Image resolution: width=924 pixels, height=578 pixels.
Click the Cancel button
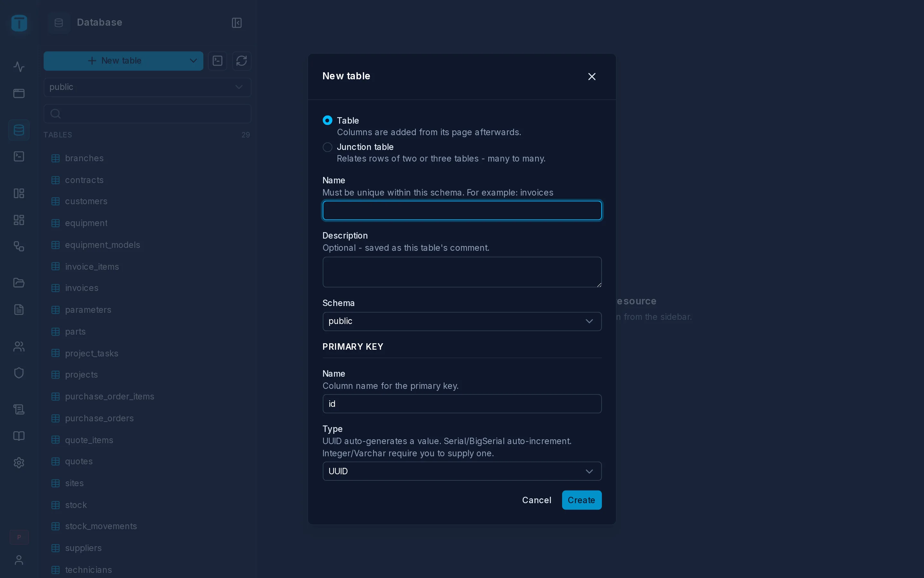536,500
